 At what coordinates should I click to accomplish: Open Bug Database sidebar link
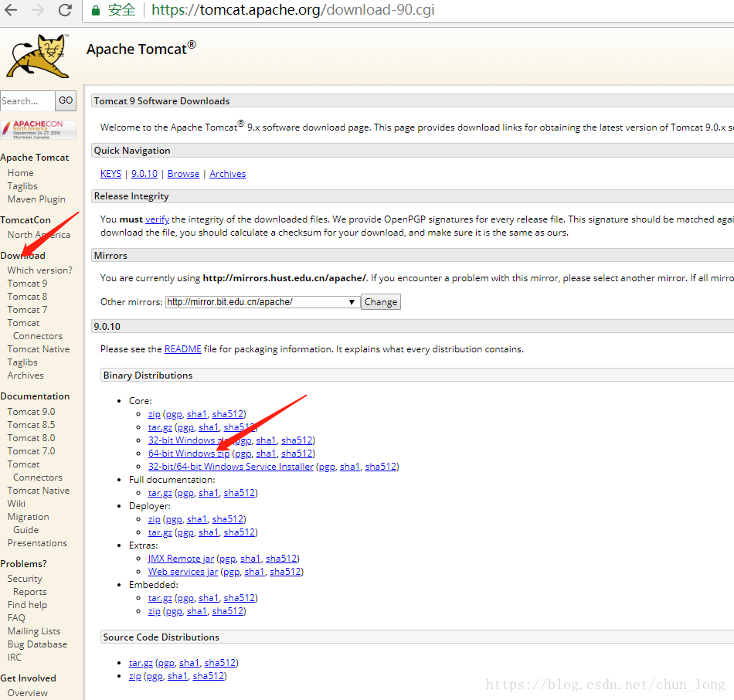(37, 644)
